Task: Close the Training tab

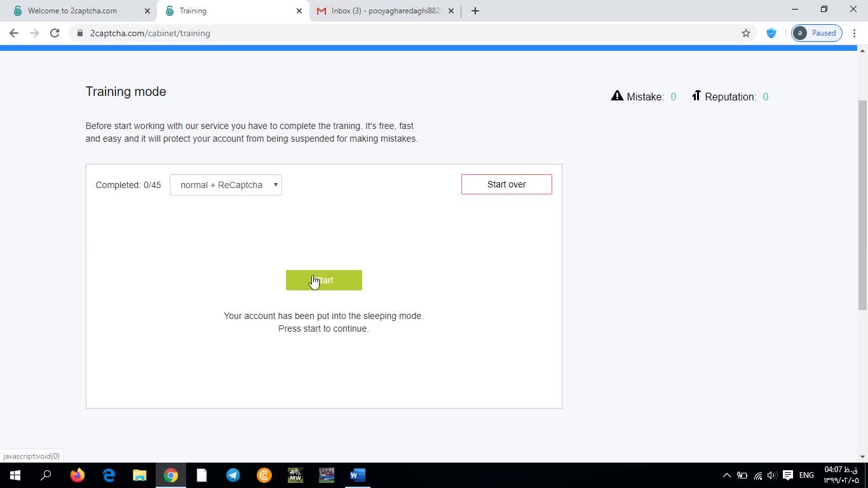Action: 299,11
